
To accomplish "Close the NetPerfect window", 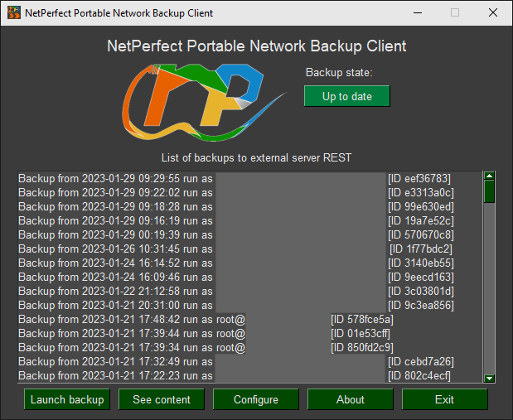I will (492, 13).
